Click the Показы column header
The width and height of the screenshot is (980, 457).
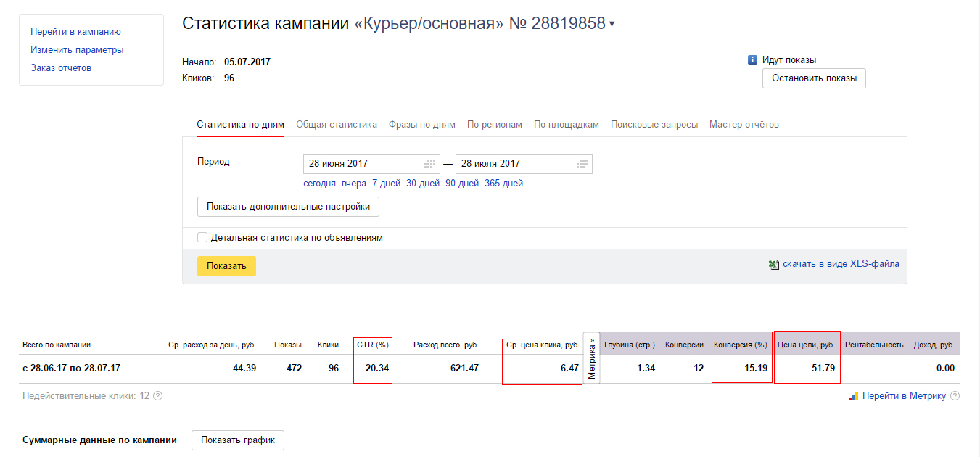click(x=288, y=345)
